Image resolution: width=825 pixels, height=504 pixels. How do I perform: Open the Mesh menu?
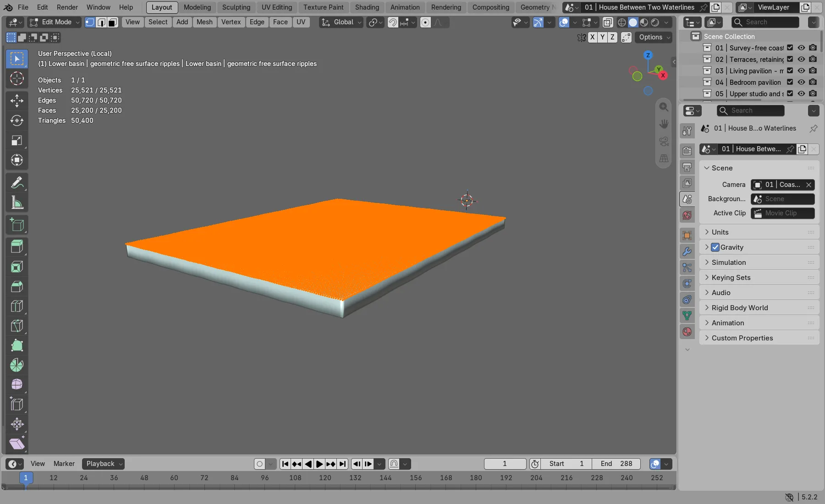204,22
